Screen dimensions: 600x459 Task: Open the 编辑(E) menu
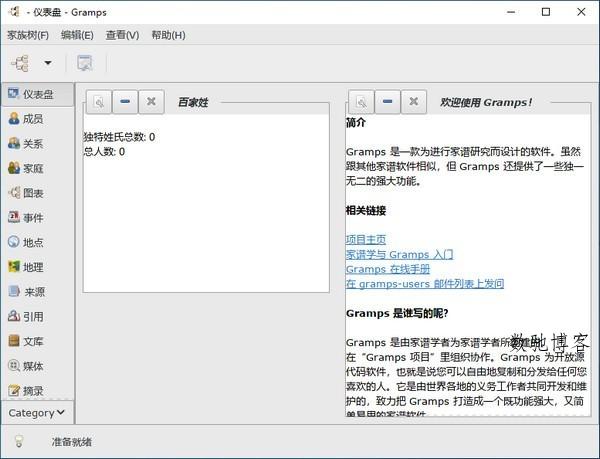[77, 35]
